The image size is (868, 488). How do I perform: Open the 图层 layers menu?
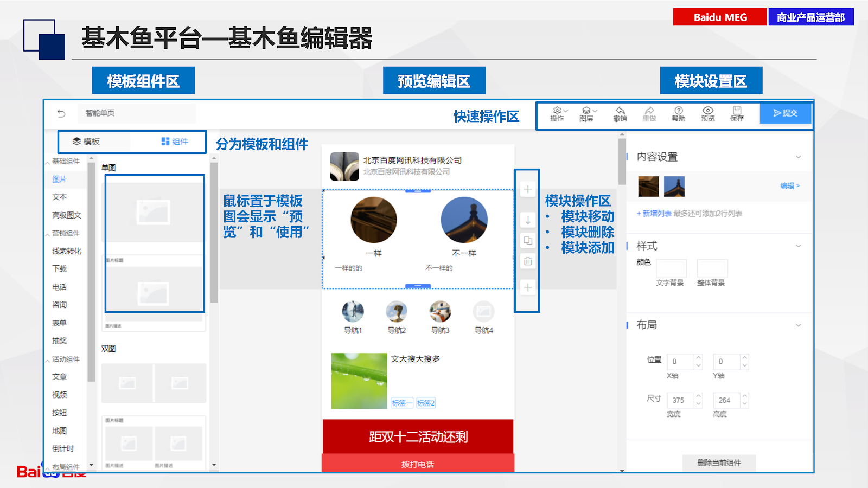click(x=588, y=114)
